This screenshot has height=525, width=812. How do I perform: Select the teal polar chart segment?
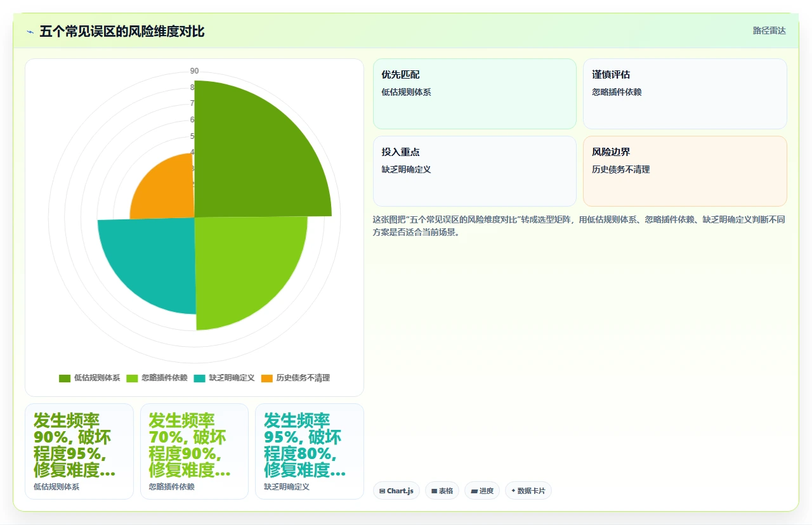point(152,260)
